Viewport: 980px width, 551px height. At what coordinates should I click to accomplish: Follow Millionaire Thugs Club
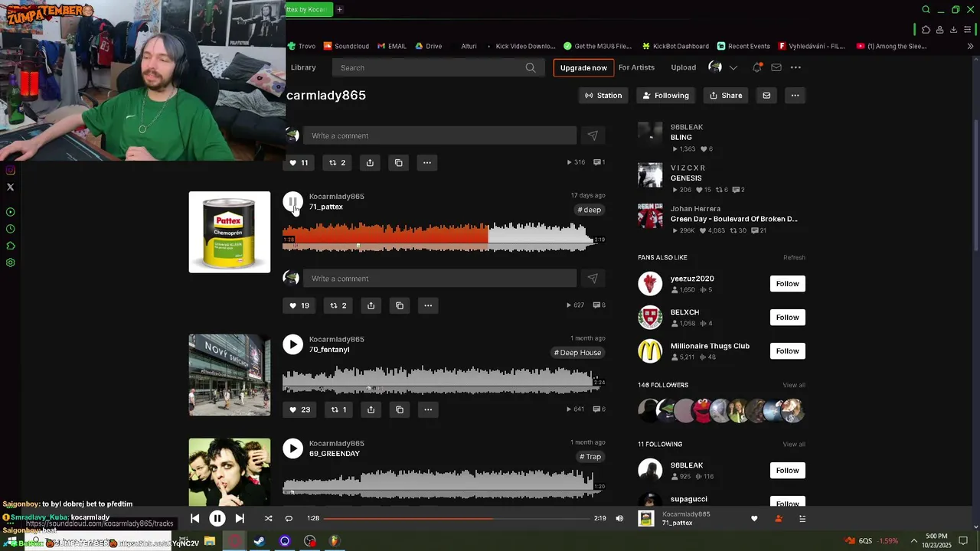pos(787,351)
